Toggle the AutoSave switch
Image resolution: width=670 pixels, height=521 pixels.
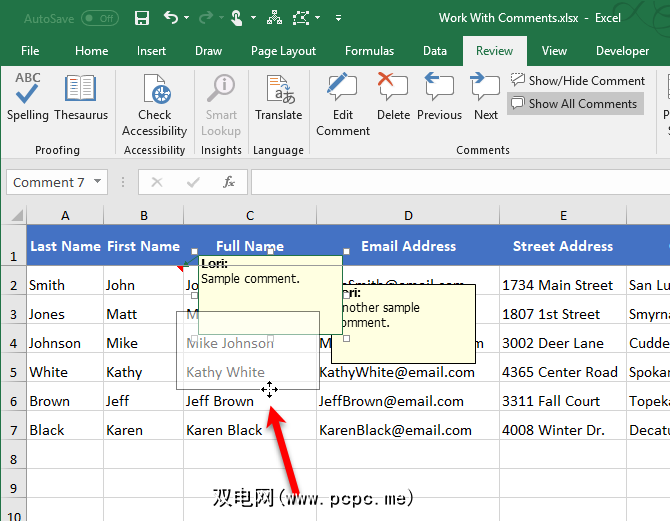[99, 18]
